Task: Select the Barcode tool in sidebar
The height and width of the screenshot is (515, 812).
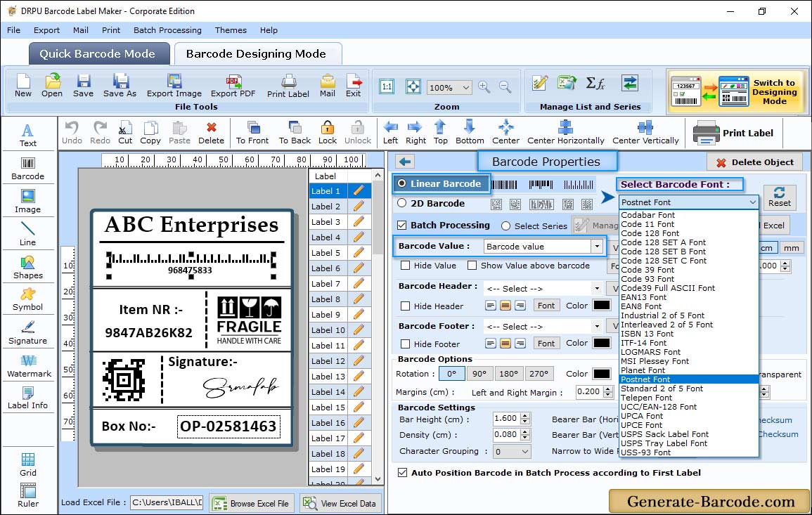Action: point(28,169)
